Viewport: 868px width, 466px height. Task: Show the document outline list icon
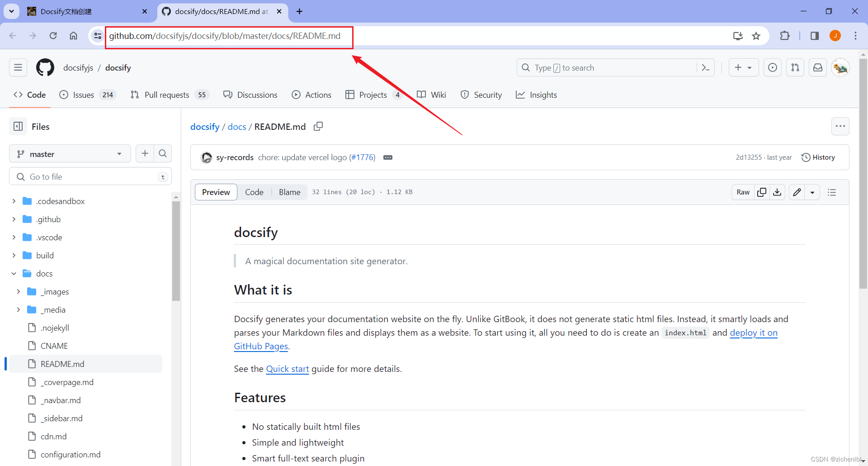point(832,192)
